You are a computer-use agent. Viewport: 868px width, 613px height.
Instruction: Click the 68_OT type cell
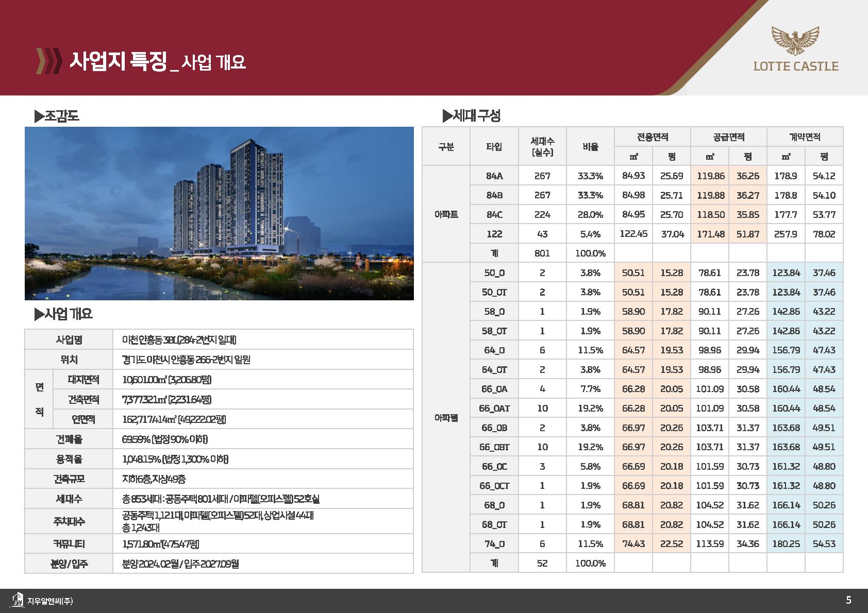click(494, 524)
